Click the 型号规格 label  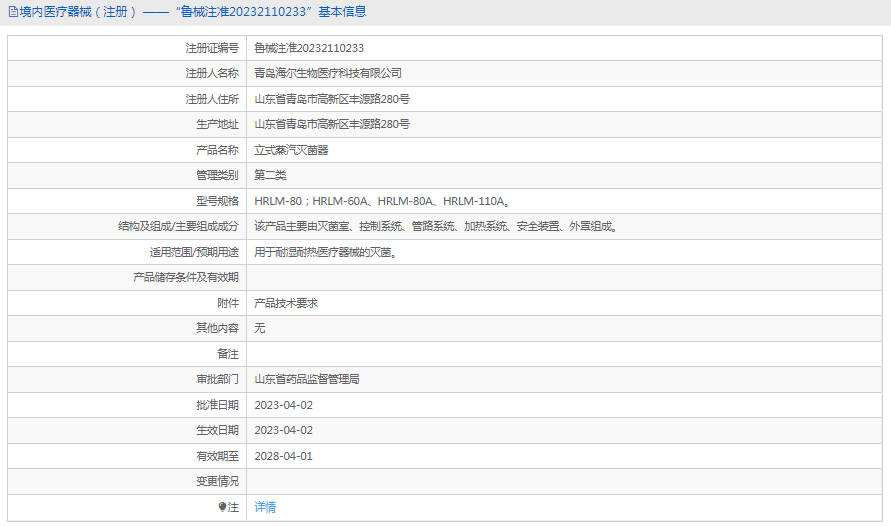coord(217,201)
